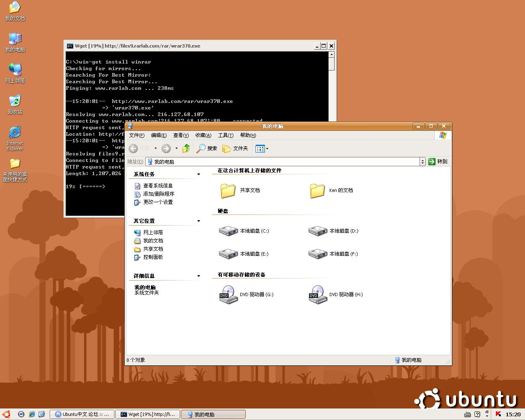Click scroll up arrow in Wget window
This screenshot has height=420, width=525.
(x=332, y=55)
